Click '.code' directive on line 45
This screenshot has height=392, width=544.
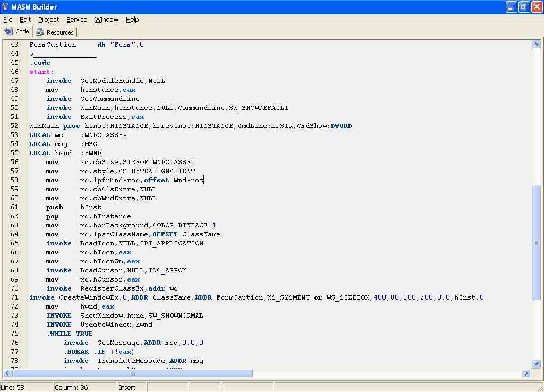coord(40,63)
